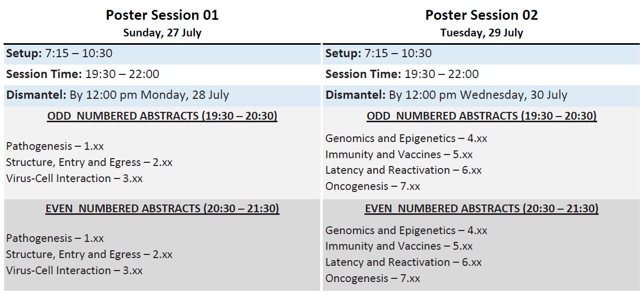
Task: Click Session Time row under Session 01
Action: tap(162, 74)
